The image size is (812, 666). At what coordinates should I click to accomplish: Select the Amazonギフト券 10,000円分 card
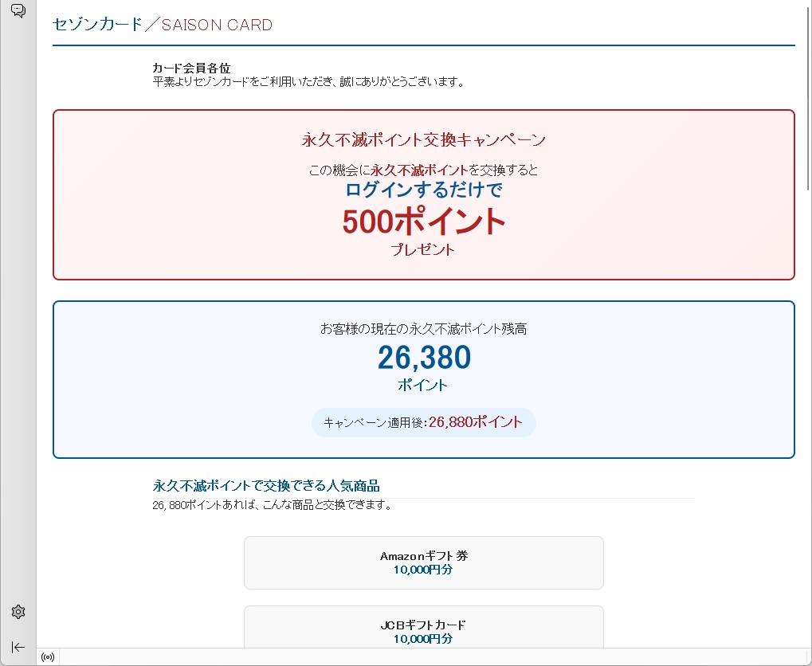click(423, 562)
